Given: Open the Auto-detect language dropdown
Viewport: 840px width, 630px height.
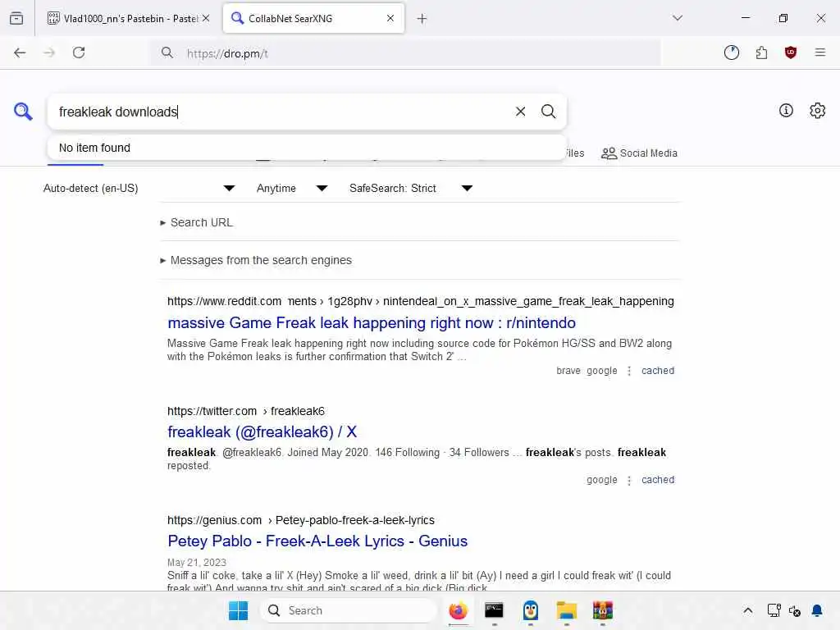Looking at the screenshot, I should pyautogui.click(x=139, y=188).
